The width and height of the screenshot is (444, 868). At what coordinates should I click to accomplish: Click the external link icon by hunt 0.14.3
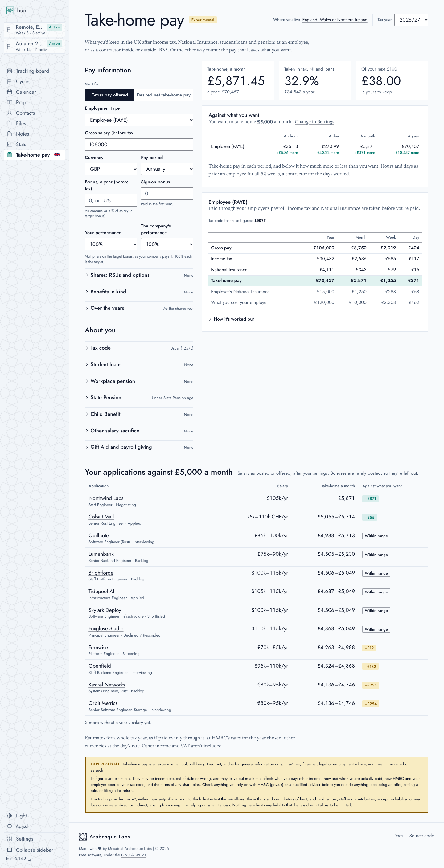(30, 859)
